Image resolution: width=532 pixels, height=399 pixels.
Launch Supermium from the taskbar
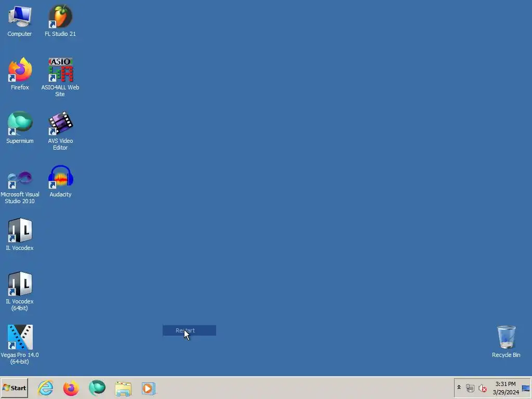[97, 388]
